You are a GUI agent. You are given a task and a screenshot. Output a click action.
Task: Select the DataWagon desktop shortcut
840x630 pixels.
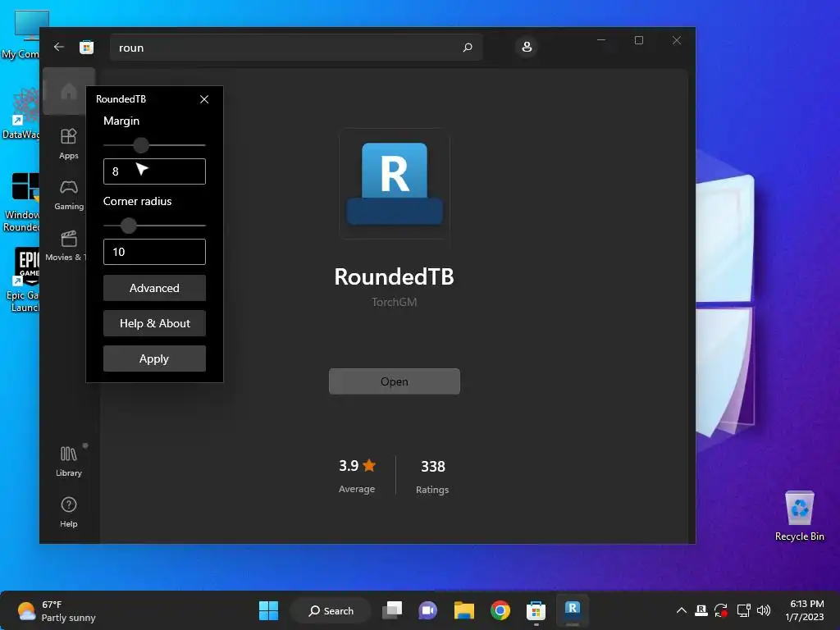point(21,113)
